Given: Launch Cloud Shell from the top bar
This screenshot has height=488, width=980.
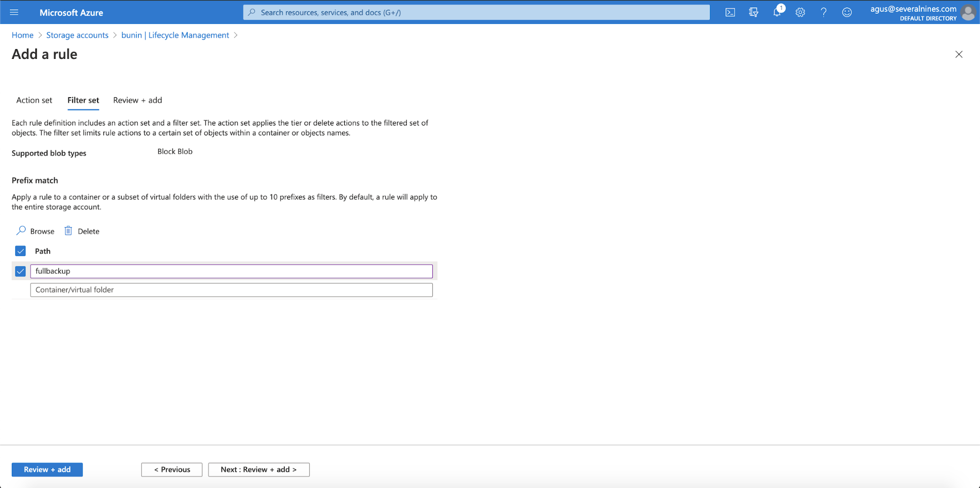Looking at the screenshot, I should [x=730, y=12].
